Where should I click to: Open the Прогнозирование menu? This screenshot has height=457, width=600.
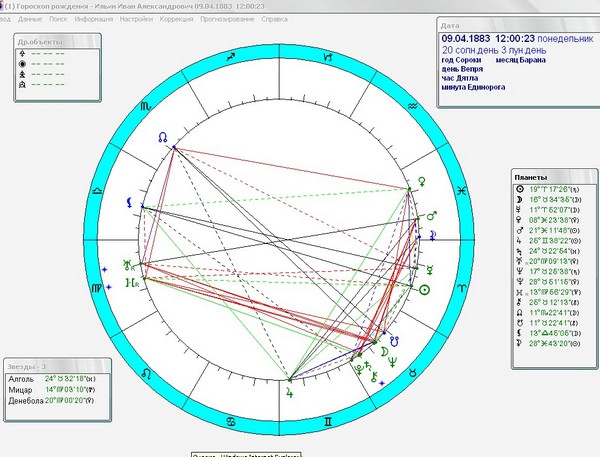pos(227,19)
